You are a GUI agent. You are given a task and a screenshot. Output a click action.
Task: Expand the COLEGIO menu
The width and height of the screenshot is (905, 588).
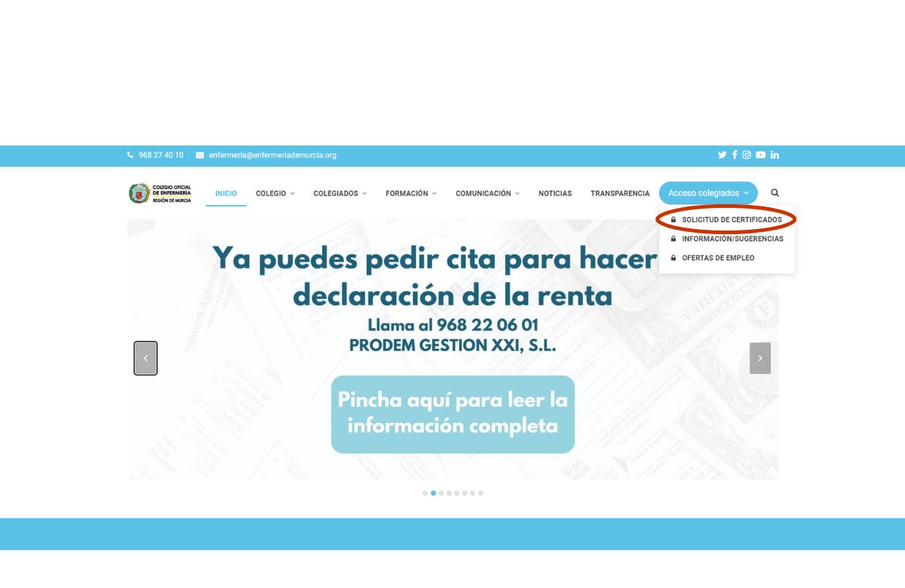coord(275,193)
